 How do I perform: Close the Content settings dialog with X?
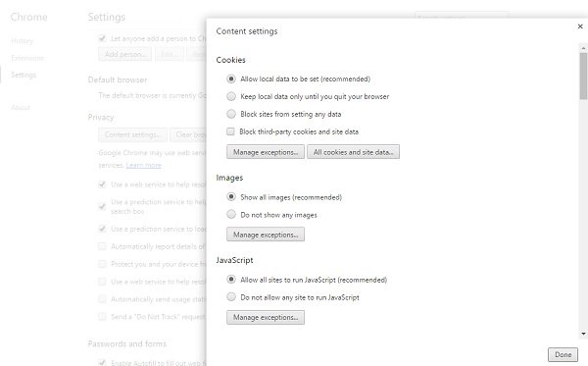coord(580,26)
